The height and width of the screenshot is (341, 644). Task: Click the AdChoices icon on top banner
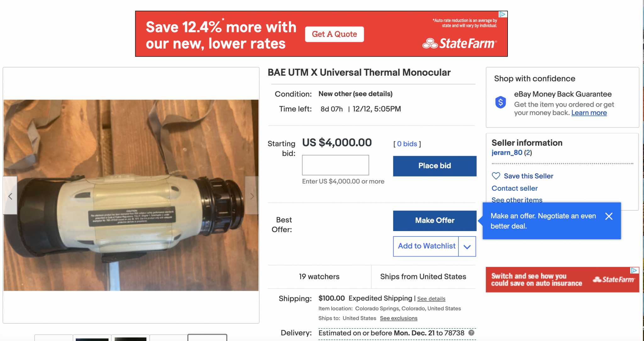[502, 14]
